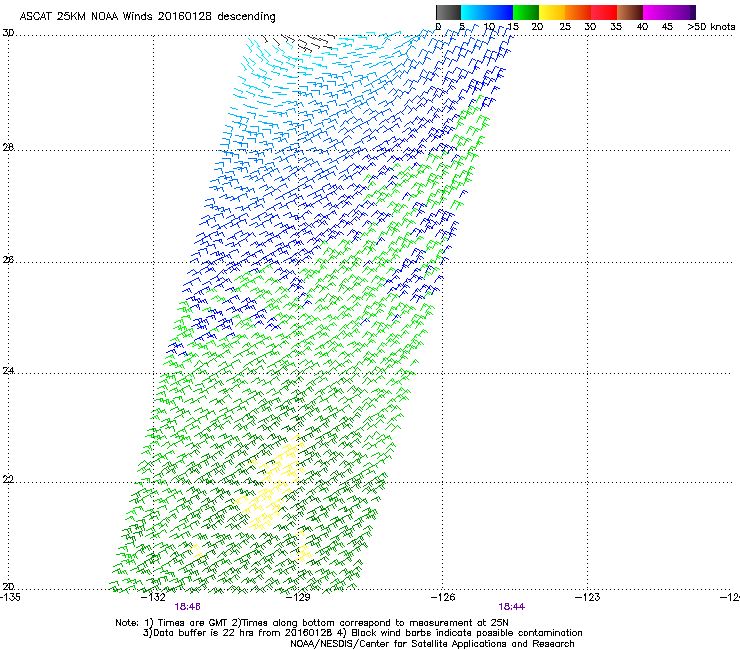Click the '24' latitude axis label

[x=8, y=371]
